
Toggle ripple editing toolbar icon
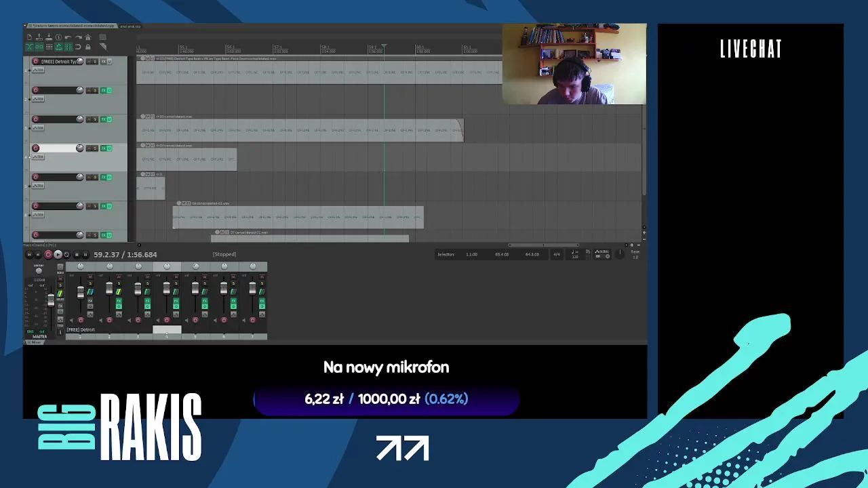pyautogui.click(x=49, y=47)
